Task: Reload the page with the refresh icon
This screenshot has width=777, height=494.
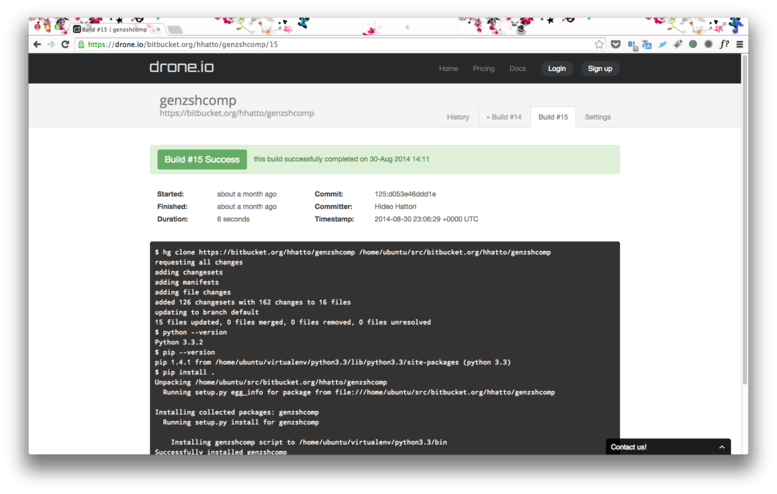Action: point(65,44)
